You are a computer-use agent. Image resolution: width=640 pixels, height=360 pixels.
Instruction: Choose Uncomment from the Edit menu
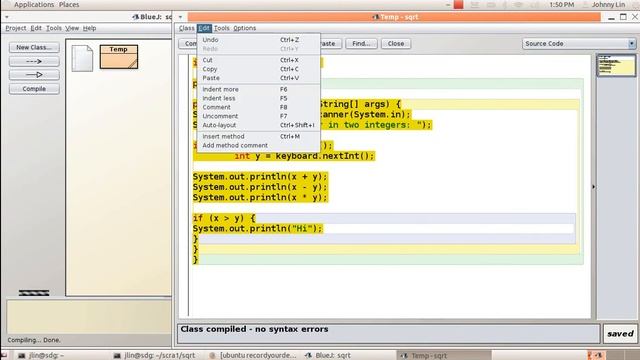click(x=258, y=116)
